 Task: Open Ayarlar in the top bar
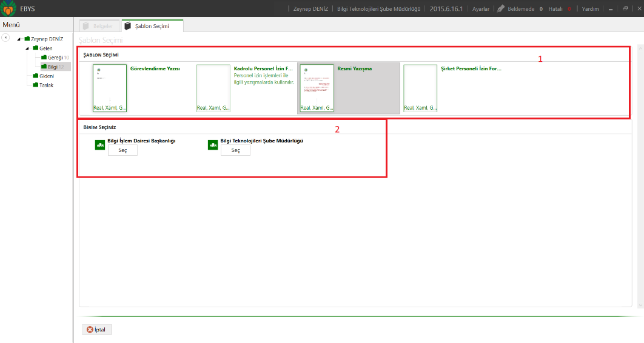480,8
